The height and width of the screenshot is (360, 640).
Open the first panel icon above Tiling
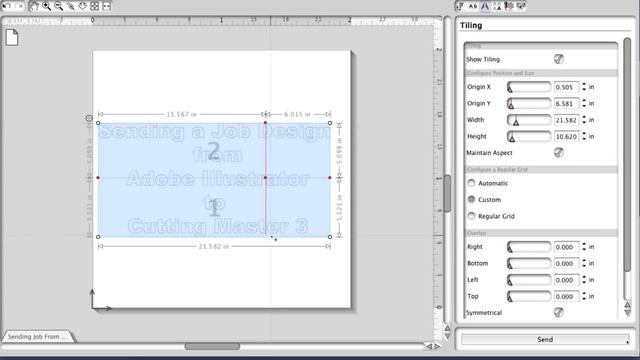461,6
